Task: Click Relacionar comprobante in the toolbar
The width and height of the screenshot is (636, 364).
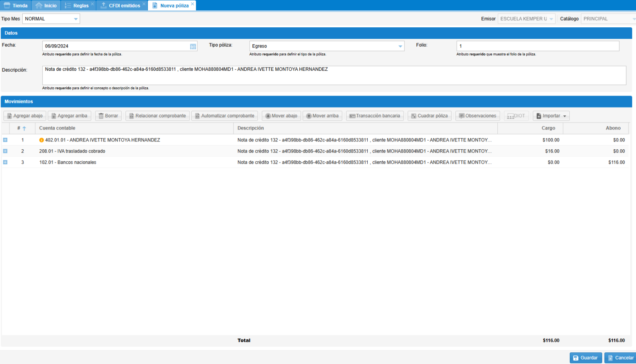Action: [157, 116]
